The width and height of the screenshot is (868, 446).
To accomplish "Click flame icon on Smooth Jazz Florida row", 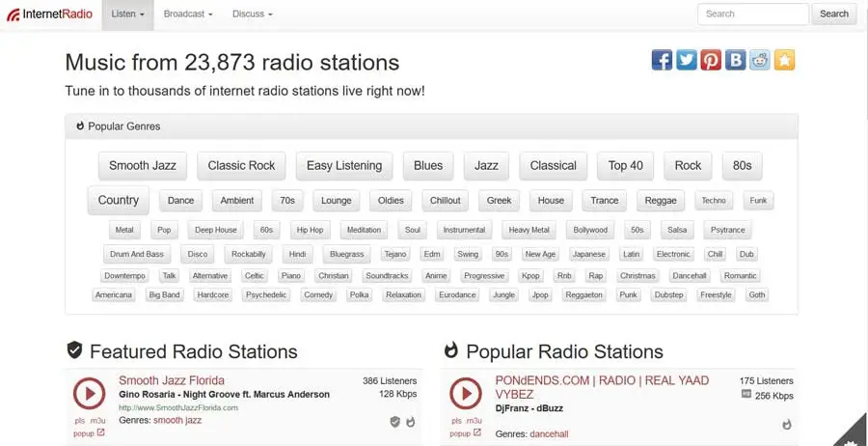I will (x=410, y=422).
